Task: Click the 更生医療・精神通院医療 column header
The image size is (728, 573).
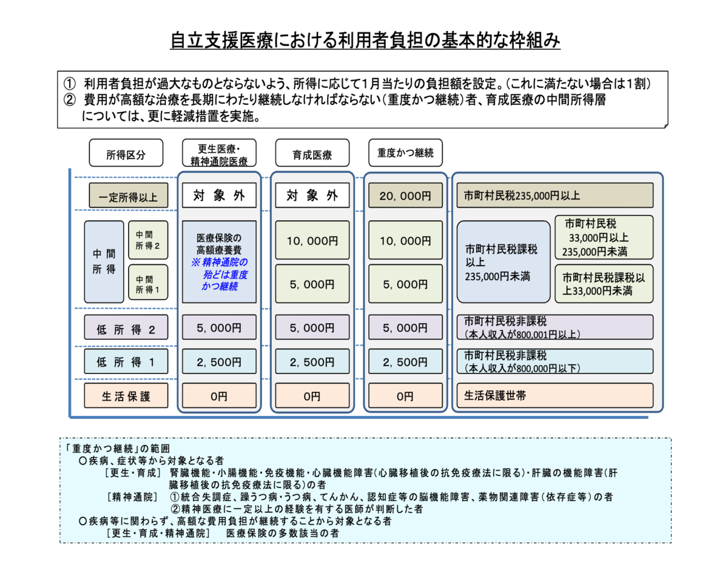Action: 220,153
